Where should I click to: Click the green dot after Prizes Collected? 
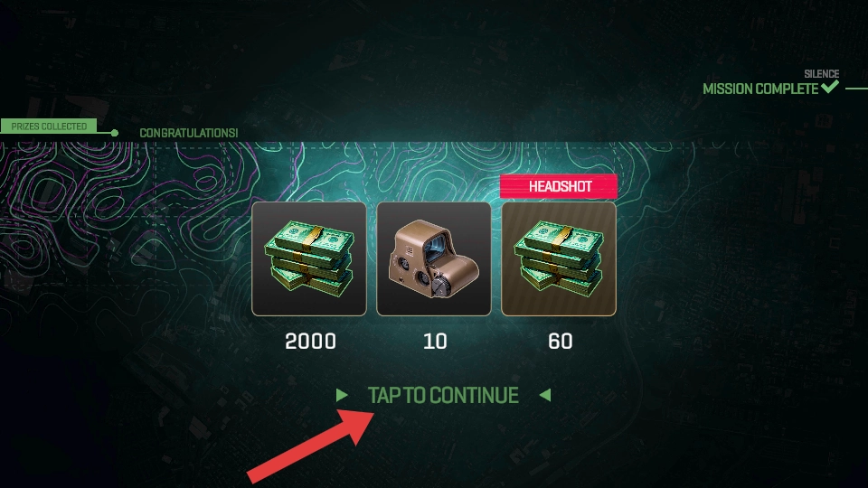[x=114, y=133]
